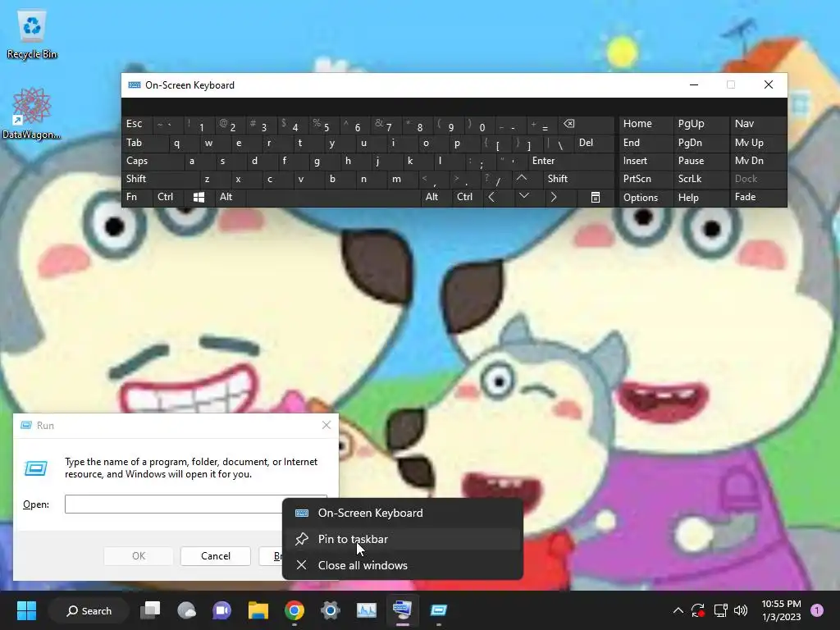Screen dimensions: 840x630
Task: Click the right arrow key on the keyboard
Action: click(x=554, y=197)
